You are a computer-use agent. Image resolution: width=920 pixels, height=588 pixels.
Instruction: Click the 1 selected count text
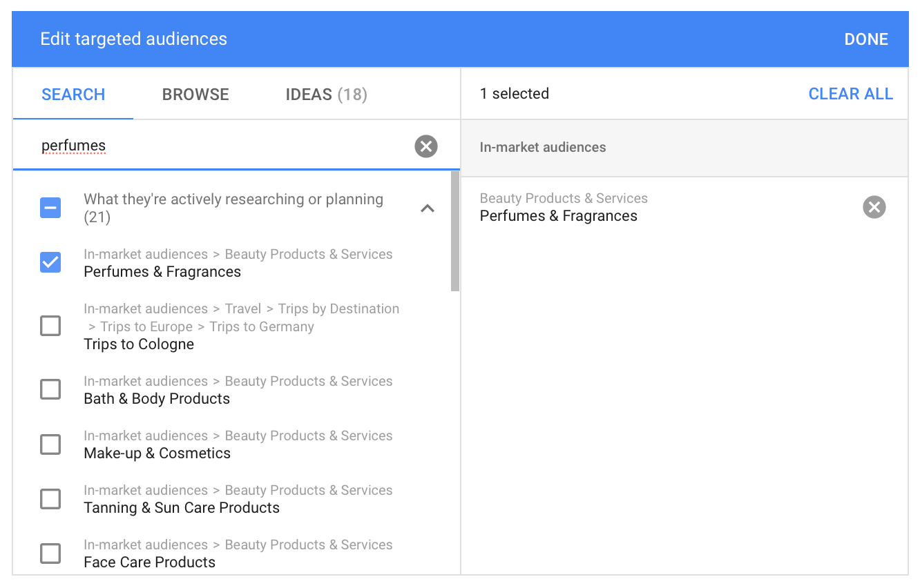click(515, 94)
